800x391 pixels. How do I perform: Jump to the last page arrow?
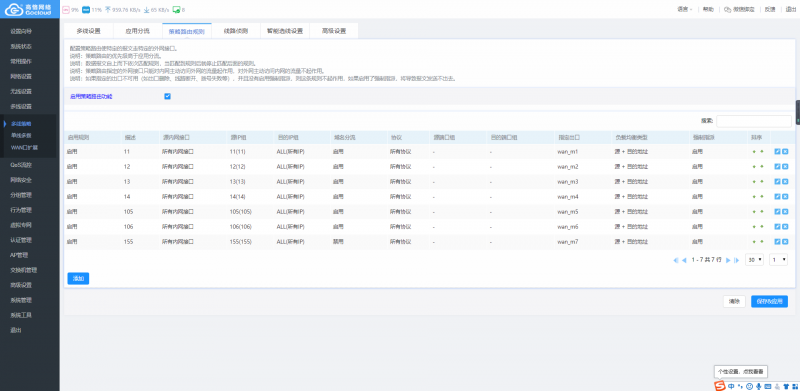coord(736,260)
